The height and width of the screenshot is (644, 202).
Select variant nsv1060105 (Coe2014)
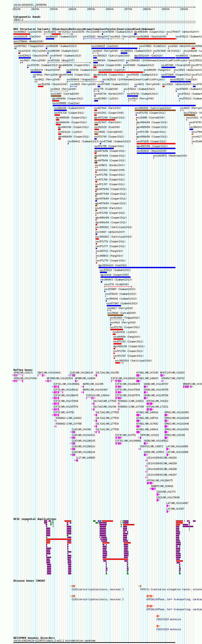27,37
